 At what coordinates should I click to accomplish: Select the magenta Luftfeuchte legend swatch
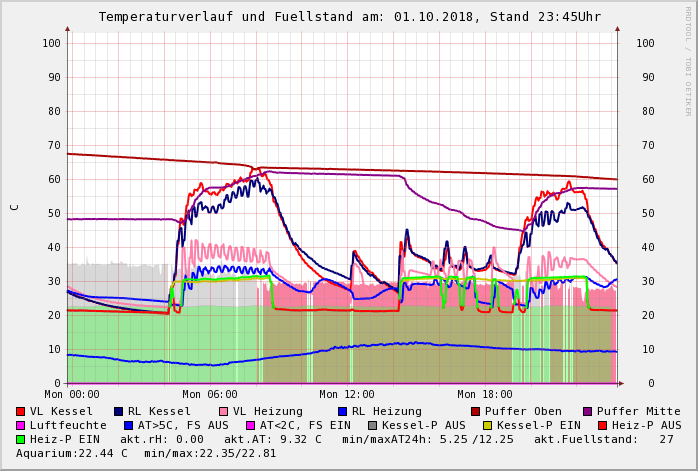click(21, 425)
